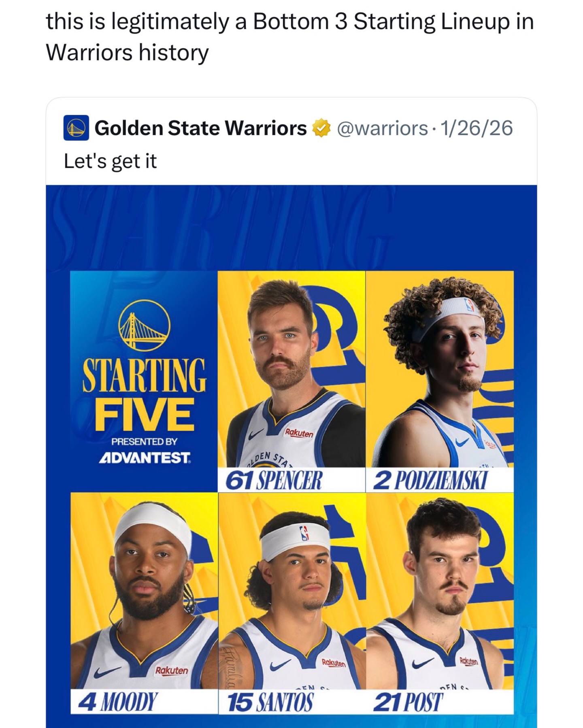Open the Moody player photo

pos(144,590)
